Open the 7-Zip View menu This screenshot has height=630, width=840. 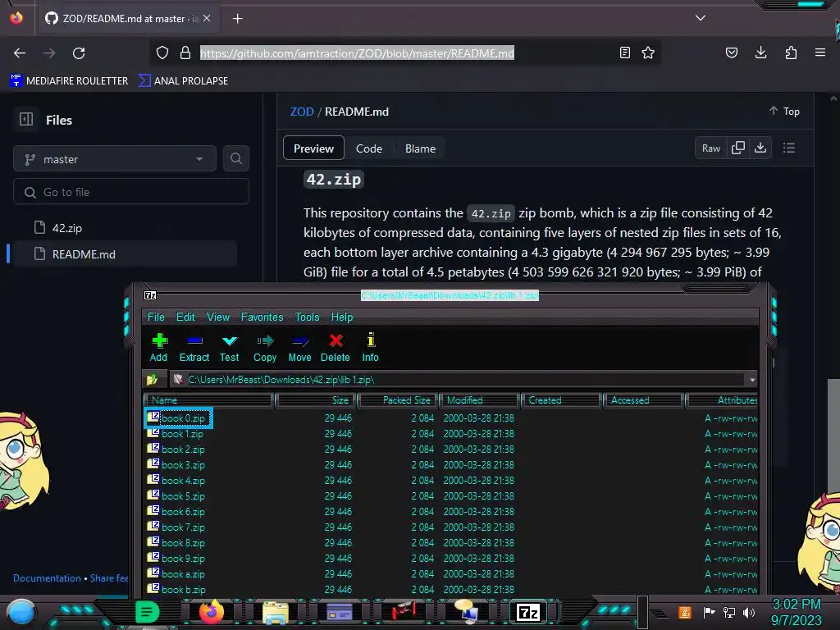point(218,317)
